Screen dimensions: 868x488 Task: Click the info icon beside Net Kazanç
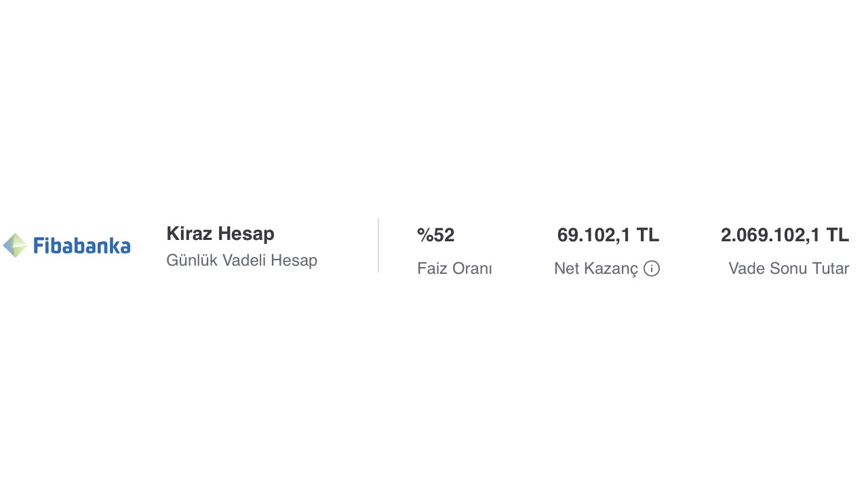click(652, 268)
